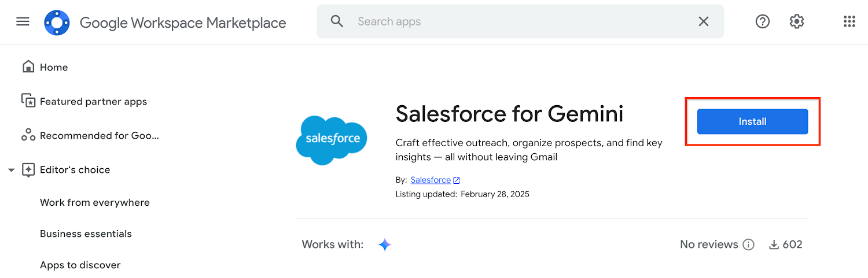
Task: Open the hamburger main menu
Action: (23, 22)
